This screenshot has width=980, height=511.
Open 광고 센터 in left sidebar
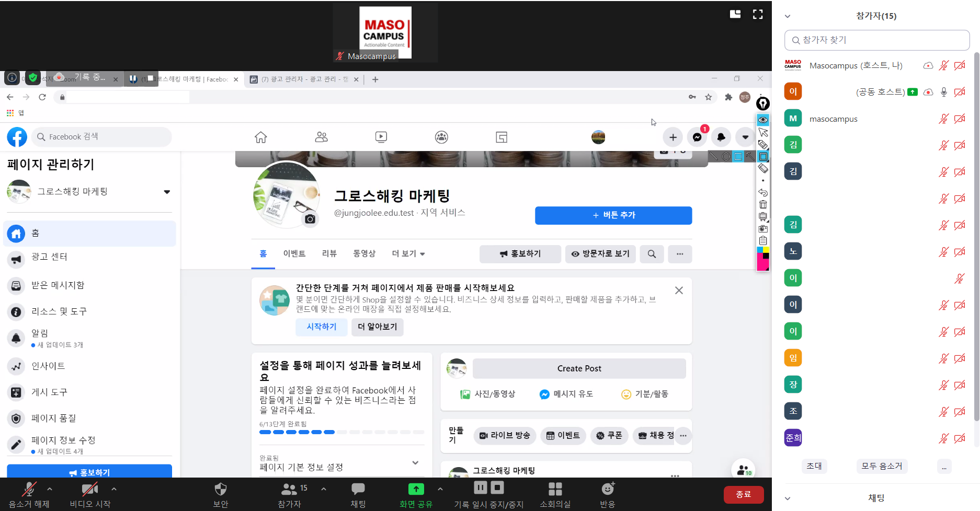click(49, 257)
